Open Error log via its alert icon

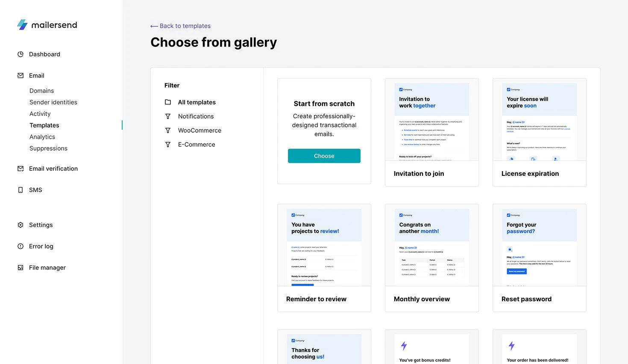[x=21, y=246]
